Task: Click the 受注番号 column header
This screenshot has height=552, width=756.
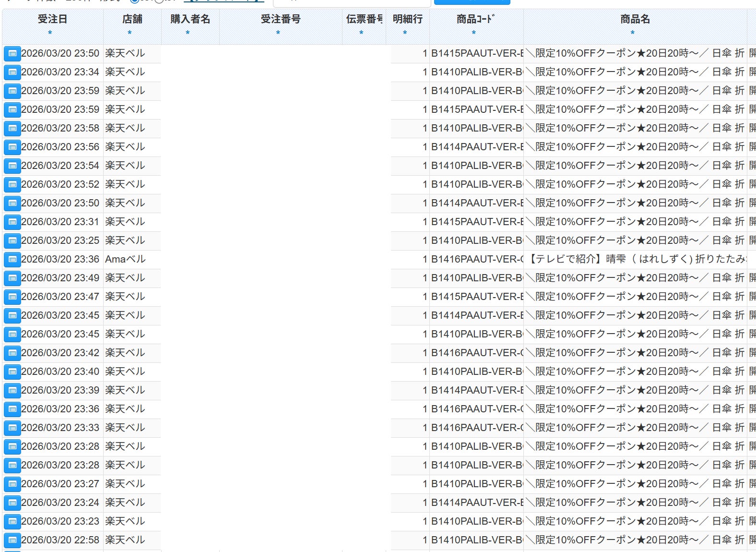Action: tap(281, 19)
